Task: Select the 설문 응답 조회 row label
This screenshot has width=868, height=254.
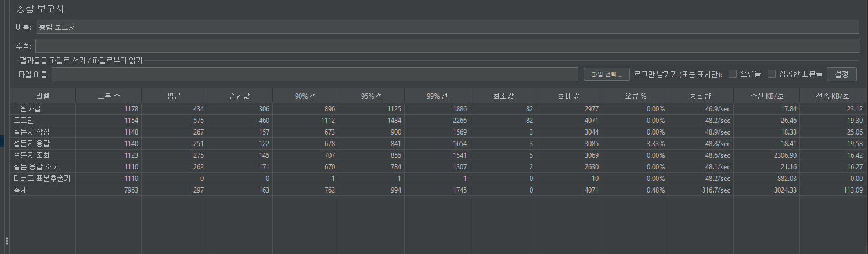Action: coord(35,166)
